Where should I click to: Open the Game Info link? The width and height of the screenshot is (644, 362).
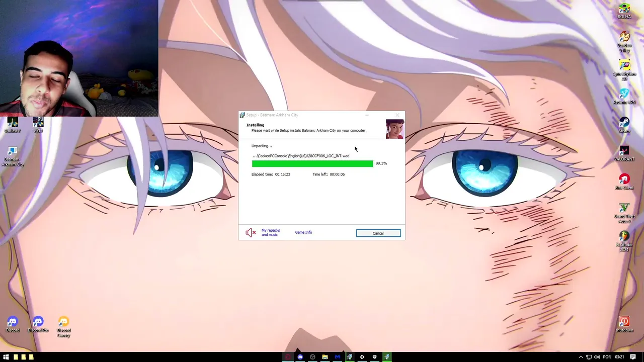[303, 232]
